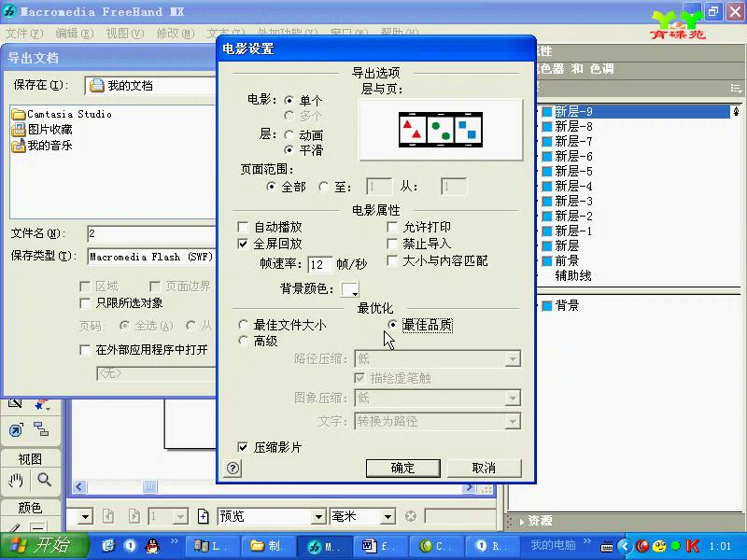Click the 我的电脑 toolbar label on the taskbar
Image resolution: width=747 pixels, height=560 pixels.
tap(554, 545)
